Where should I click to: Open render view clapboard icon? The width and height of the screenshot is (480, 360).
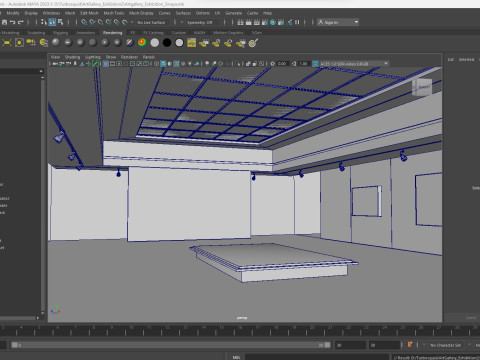point(240,22)
